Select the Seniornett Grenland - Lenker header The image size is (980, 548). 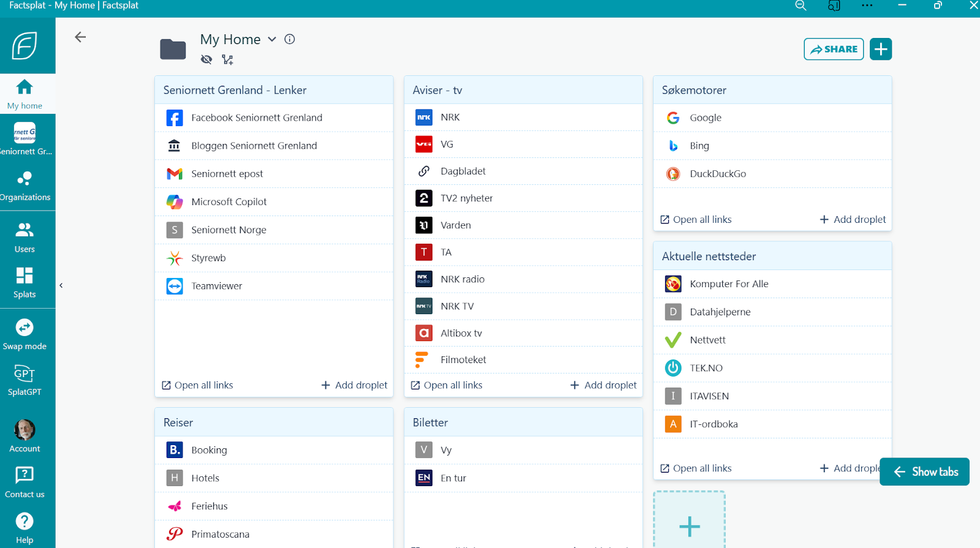point(274,90)
